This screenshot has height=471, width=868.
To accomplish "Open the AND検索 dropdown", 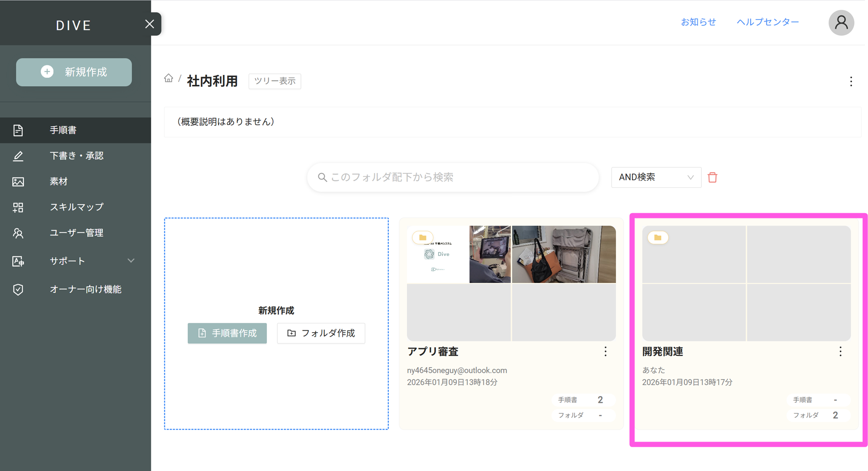I will click(x=656, y=177).
